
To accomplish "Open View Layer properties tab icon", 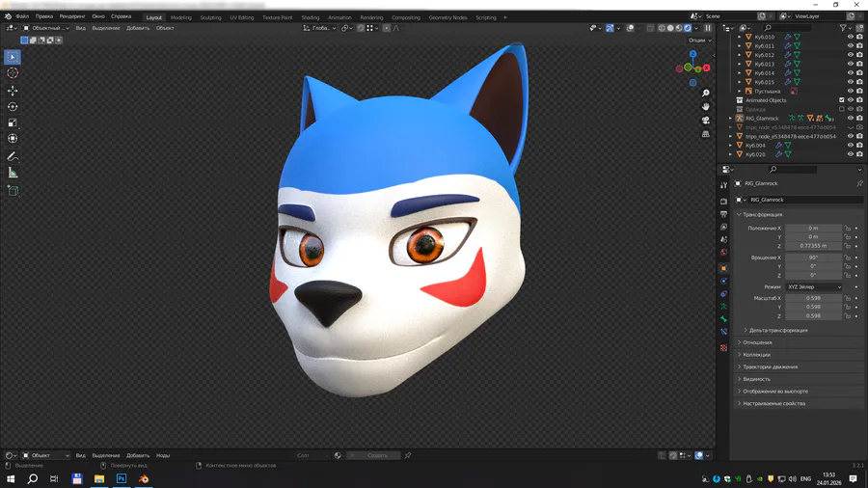I will [x=723, y=227].
